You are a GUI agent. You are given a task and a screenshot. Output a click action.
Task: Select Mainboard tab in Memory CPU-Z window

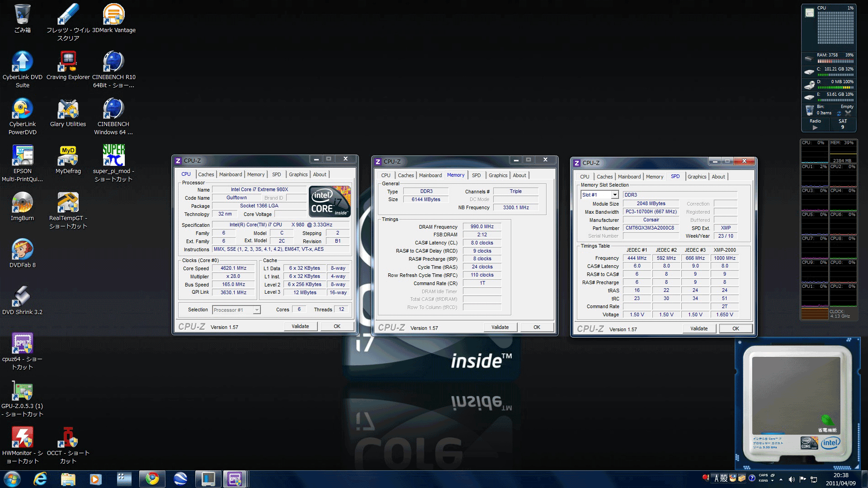click(430, 175)
